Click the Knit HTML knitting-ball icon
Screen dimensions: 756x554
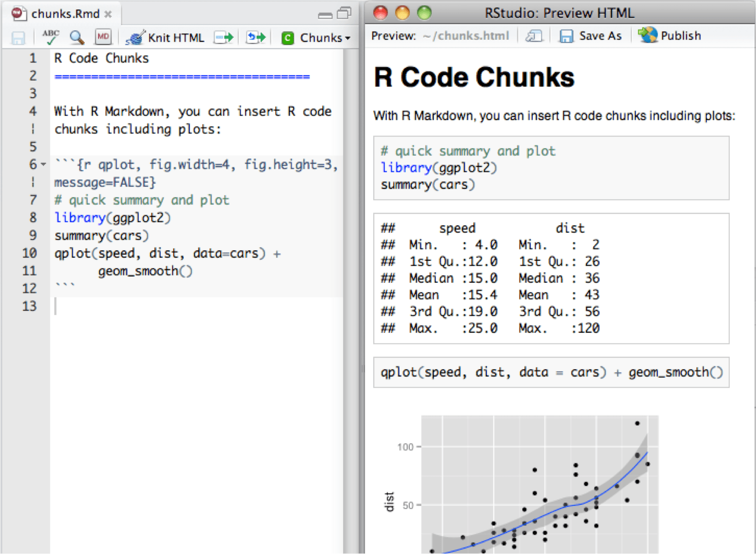coord(134,37)
